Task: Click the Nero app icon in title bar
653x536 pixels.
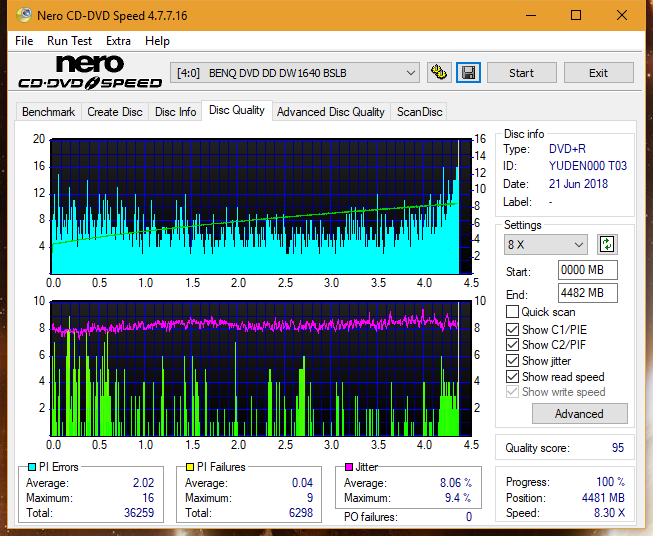Action: coord(24,15)
